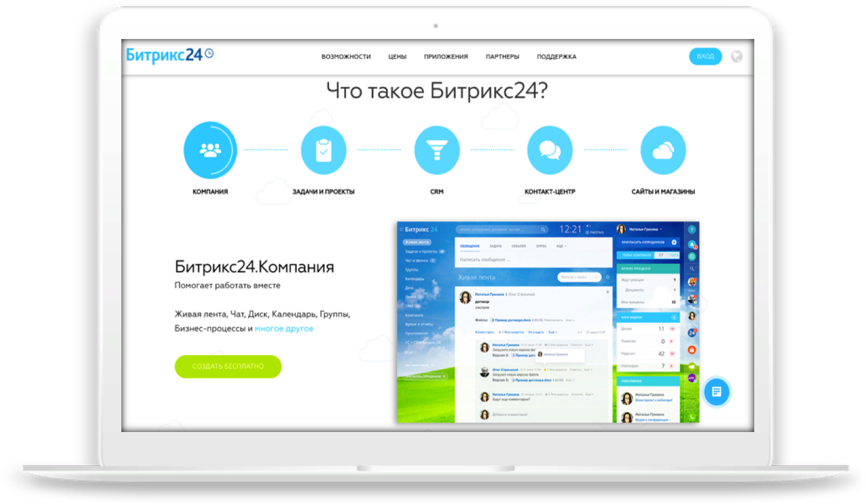Open the Поддержка menu item
866x504 pixels.
tap(557, 57)
